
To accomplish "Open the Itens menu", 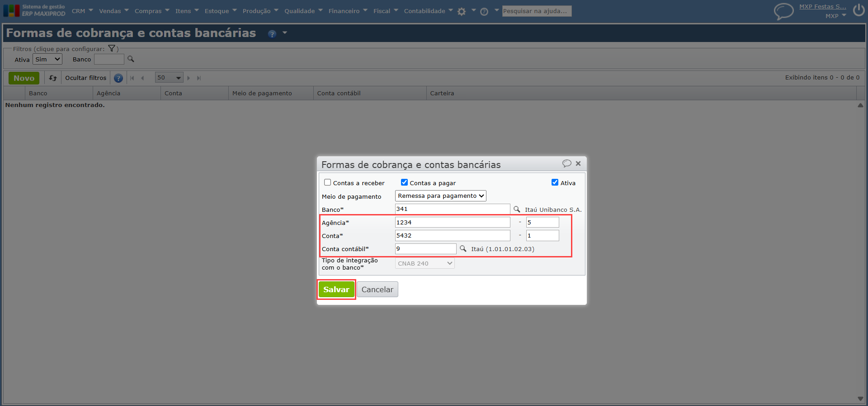I will [x=187, y=11].
